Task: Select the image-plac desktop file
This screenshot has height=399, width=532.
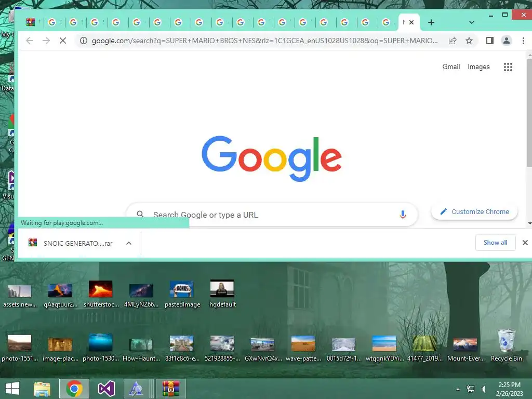Action: (60, 349)
